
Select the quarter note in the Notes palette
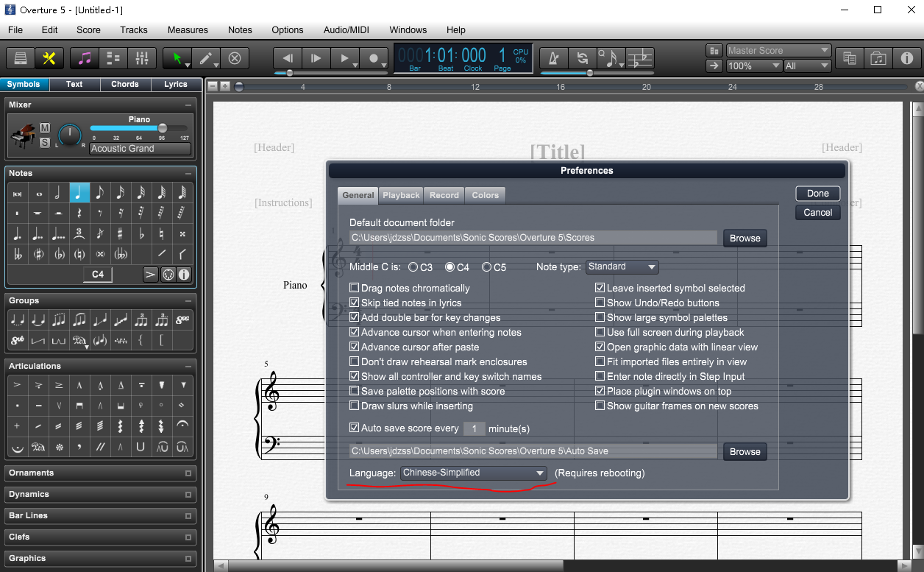coord(79,193)
